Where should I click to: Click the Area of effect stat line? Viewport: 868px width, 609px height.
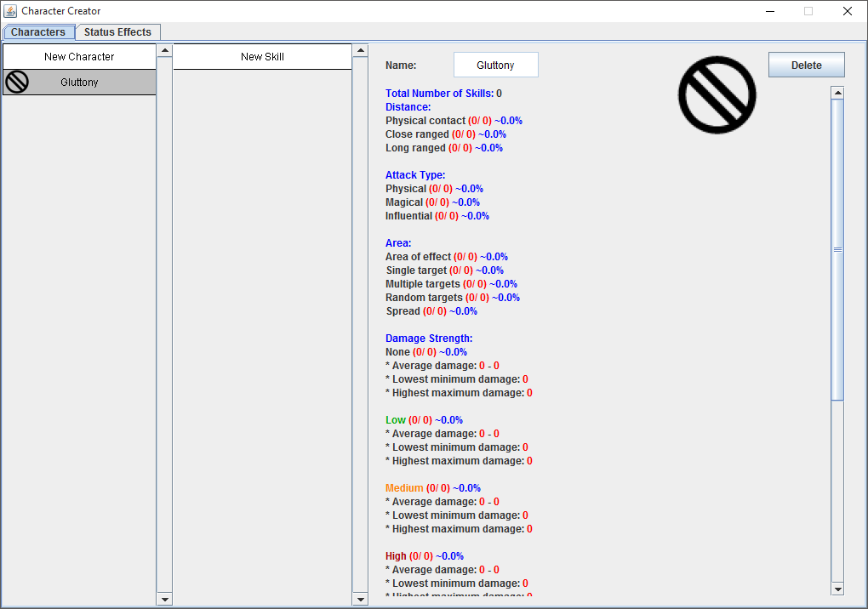pyautogui.click(x=447, y=257)
